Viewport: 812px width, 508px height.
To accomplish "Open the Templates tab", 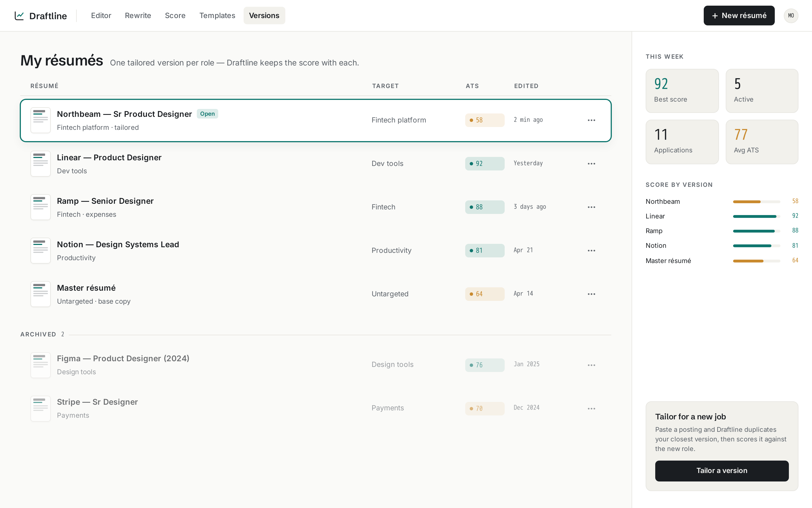I will tap(217, 16).
